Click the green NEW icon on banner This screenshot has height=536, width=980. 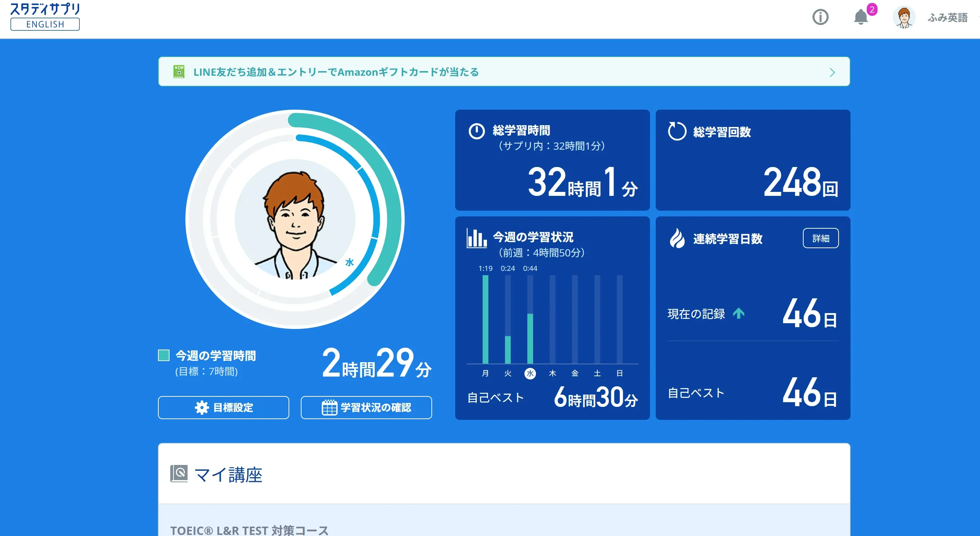[179, 71]
